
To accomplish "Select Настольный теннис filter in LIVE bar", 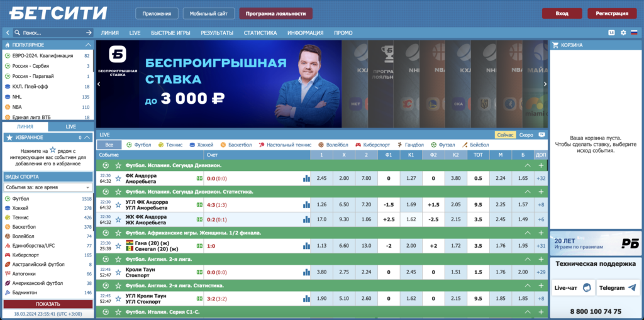I will pyautogui.click(x=285, y=145).
